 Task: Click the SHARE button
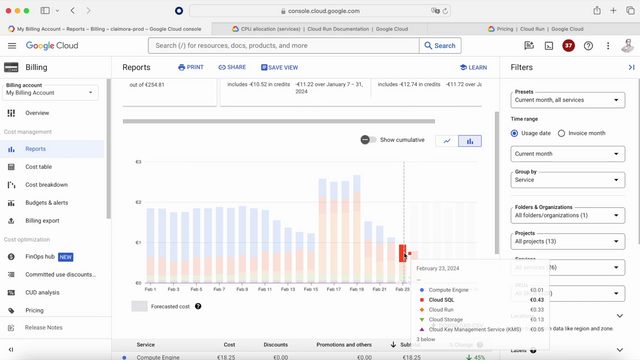[232, 67]
